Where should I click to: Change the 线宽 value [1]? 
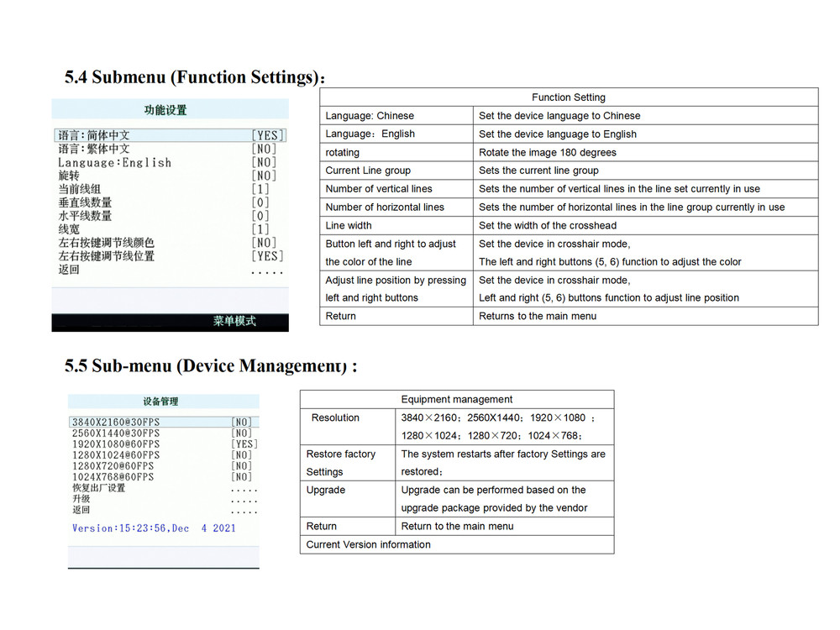click(260, 229)
